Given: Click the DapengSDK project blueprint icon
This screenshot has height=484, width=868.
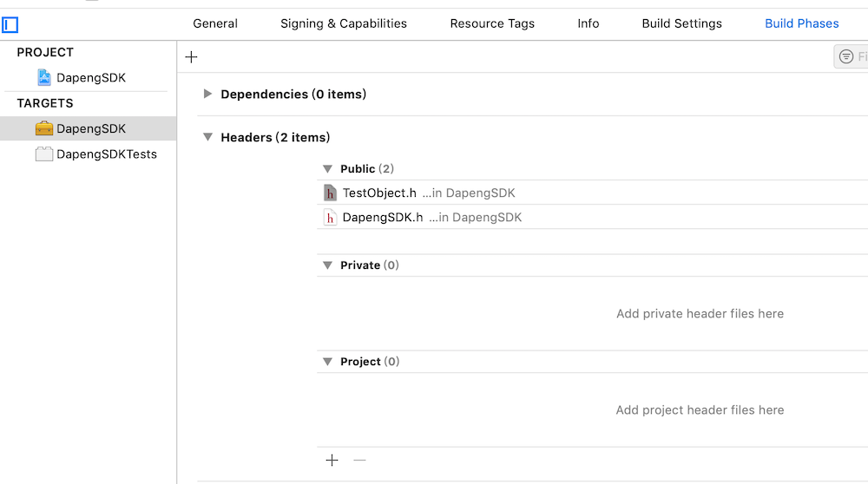Looking at the screenshot, I should coord(44,78).
